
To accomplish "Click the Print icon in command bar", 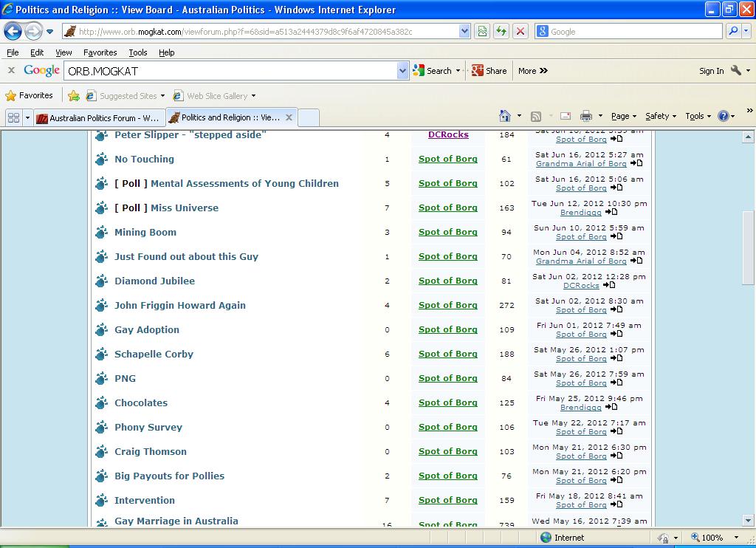I will coord(586,116).
